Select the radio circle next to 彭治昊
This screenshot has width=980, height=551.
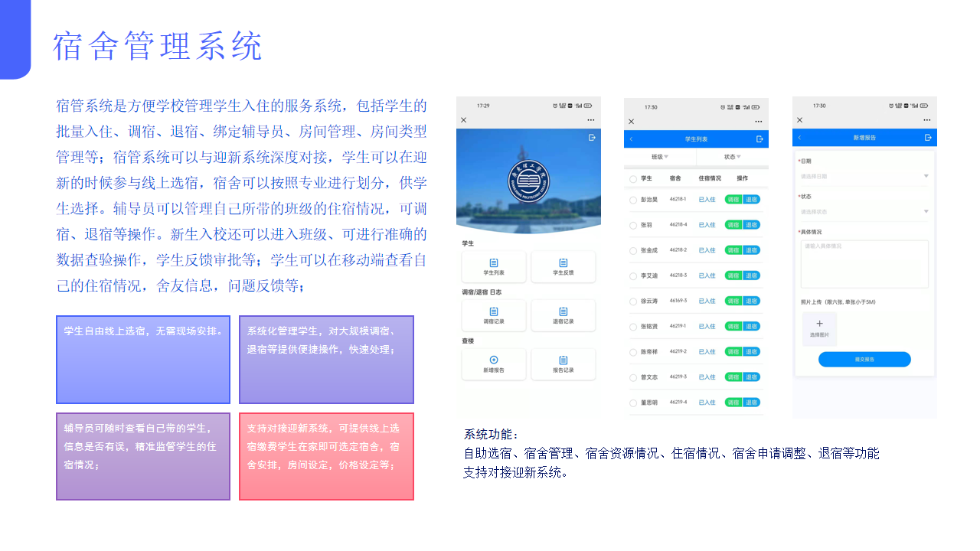[x=633, y=200]
